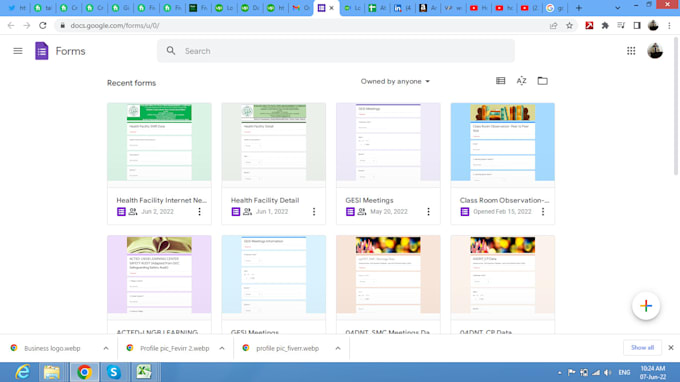Go back in browser history
Image resolution: width=680 pixels, height=382 pixels.
coord(11,26)
